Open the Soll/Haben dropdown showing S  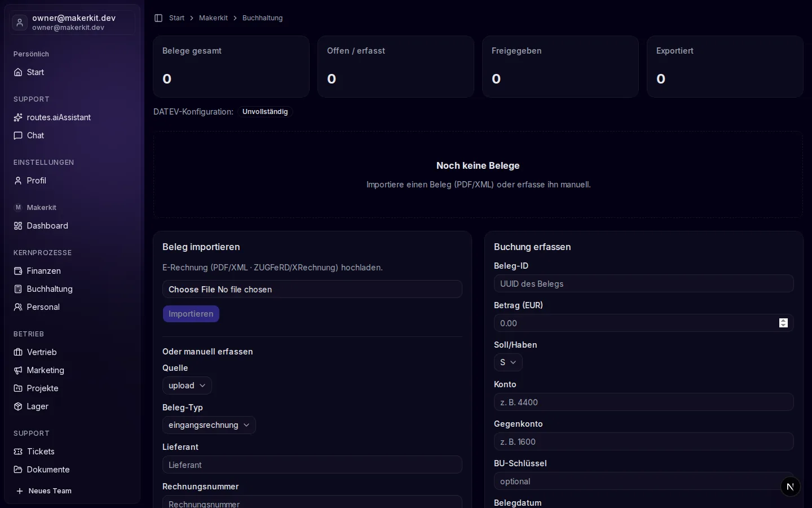coord(508,362)
